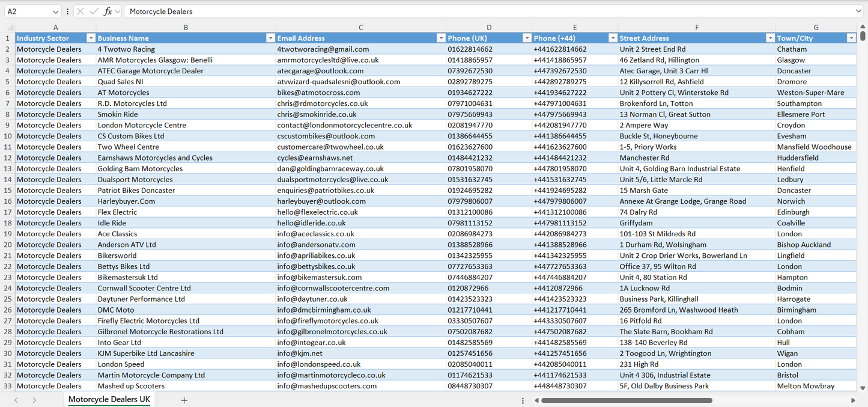The height and width of the screenshot is (407, 868).
Task: Select cell +441531632745
Action: pyautogui.click(x=575, y=180)
